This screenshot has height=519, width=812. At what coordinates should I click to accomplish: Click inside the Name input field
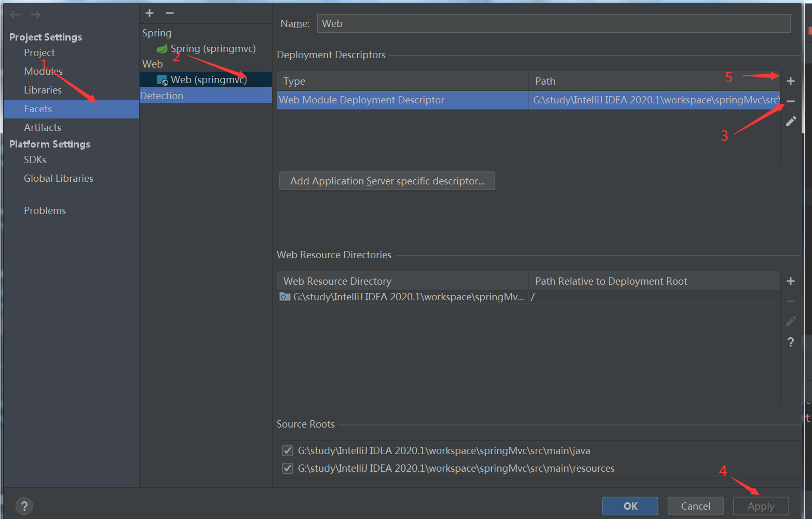(553, 23)
